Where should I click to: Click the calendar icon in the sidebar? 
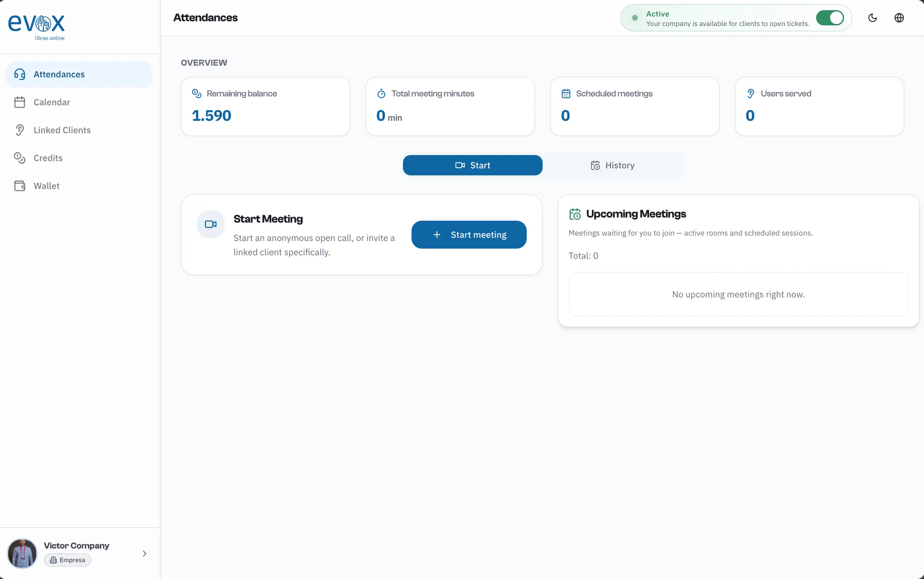pos(20,102)
